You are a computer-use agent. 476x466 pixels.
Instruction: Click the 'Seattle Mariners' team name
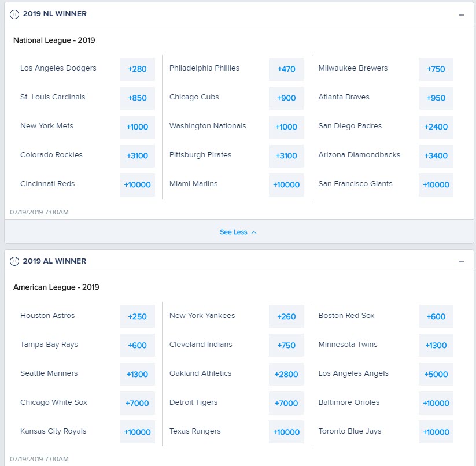(x=49, y=373)
